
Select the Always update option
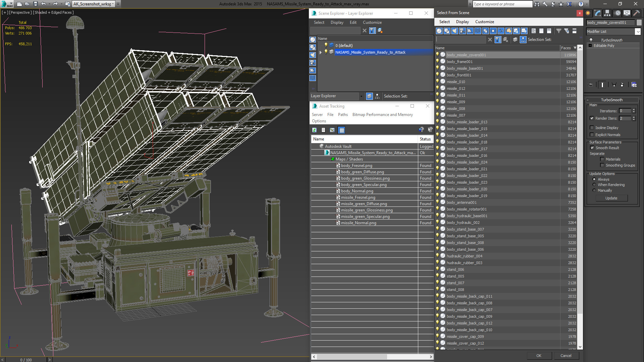pos(594,179)
